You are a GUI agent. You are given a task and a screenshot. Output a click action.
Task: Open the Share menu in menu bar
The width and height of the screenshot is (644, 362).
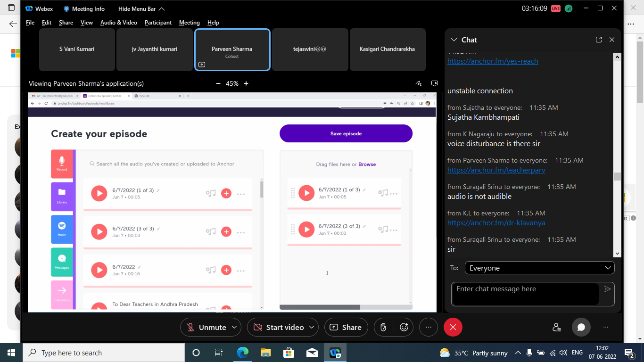[x=66, y=23]
